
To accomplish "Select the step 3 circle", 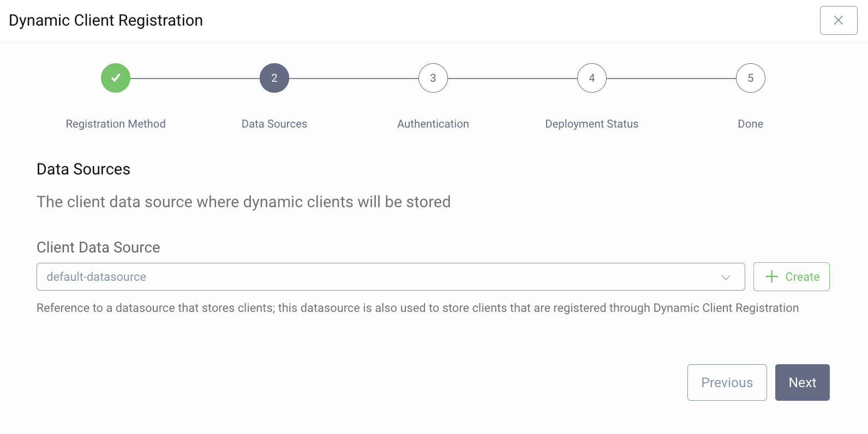I will pos(433,78).
